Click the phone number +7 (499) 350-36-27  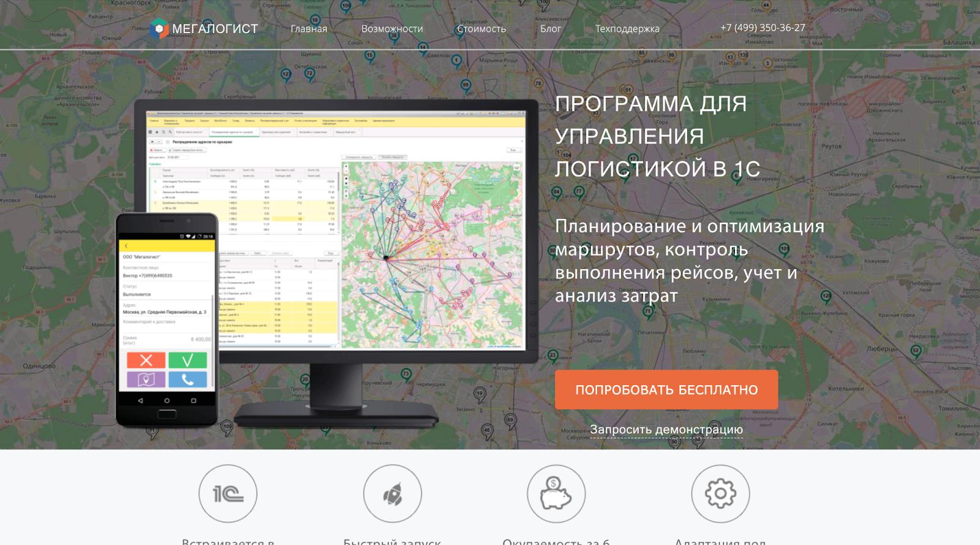click(x=763, y=28)
